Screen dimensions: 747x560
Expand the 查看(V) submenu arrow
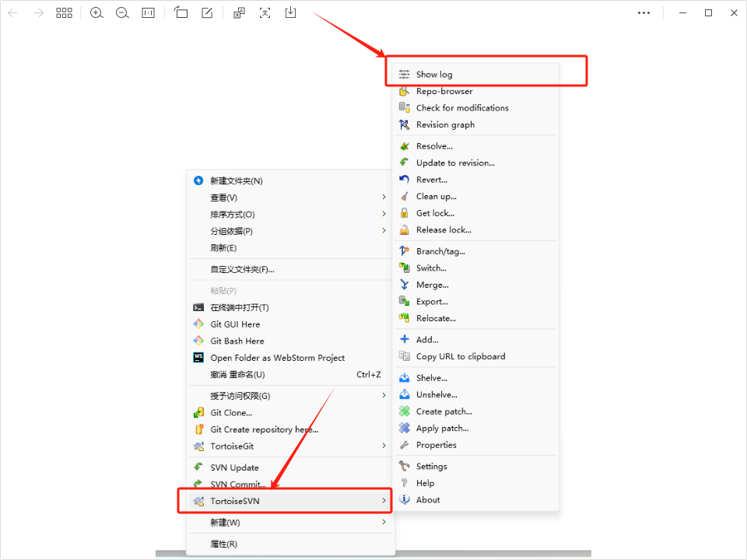[384, 197]
